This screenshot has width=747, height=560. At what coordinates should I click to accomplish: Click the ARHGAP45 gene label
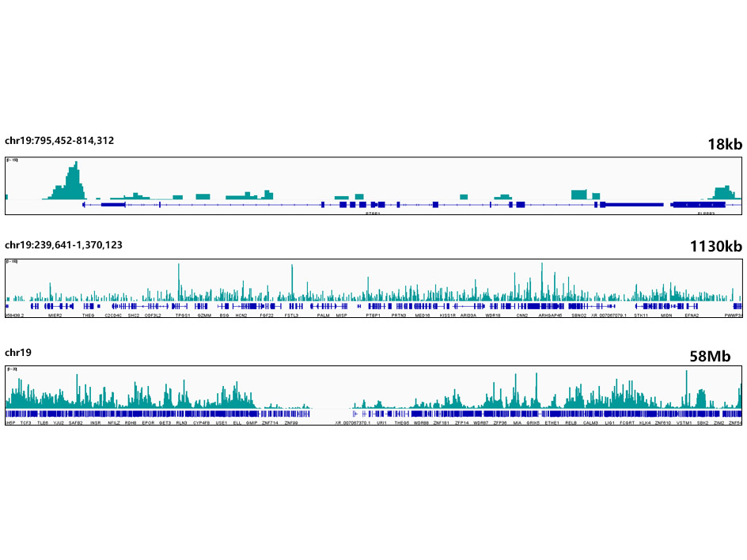coord(550,315)
